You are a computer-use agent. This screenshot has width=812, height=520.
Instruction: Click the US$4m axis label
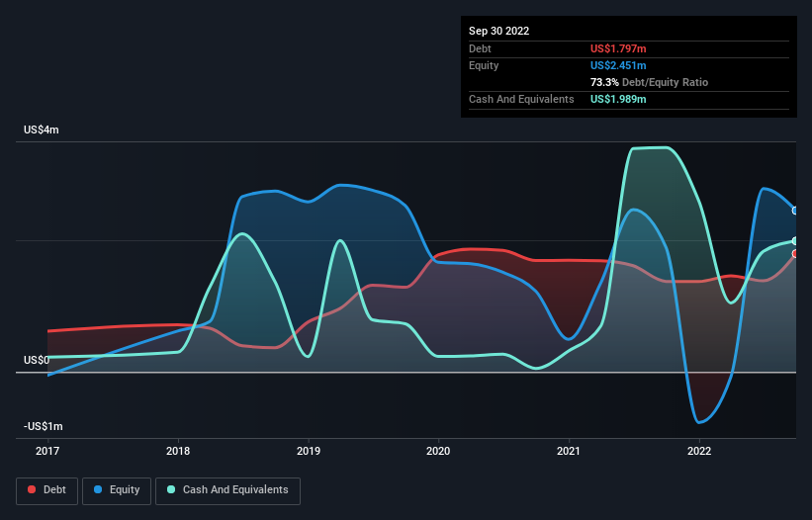tap(42, 130)
